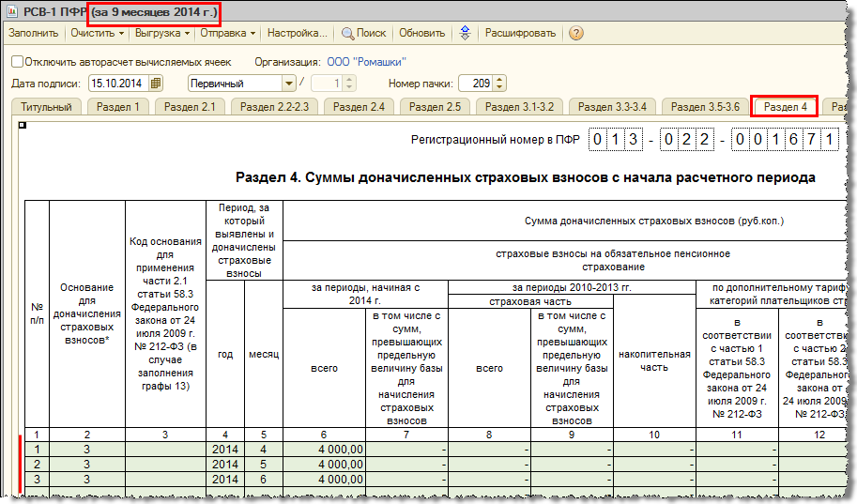857x504 pixels.
Task: Open the Настройка... settings
Action: (297, 33)
